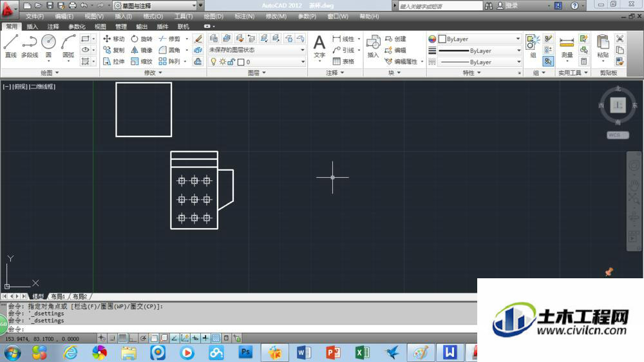Switch to the 参数化 ribbon tab

[77, 26]
